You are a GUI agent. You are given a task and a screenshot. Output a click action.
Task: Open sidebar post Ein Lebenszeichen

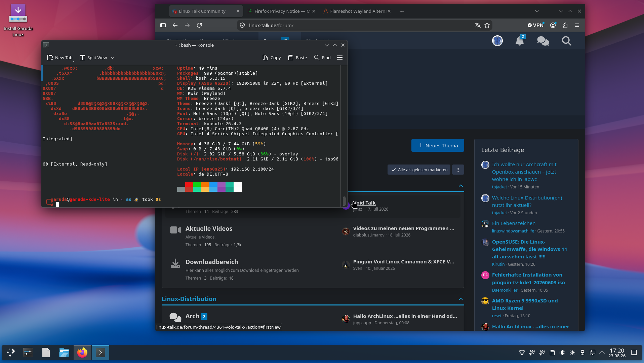tap(514, 223)
